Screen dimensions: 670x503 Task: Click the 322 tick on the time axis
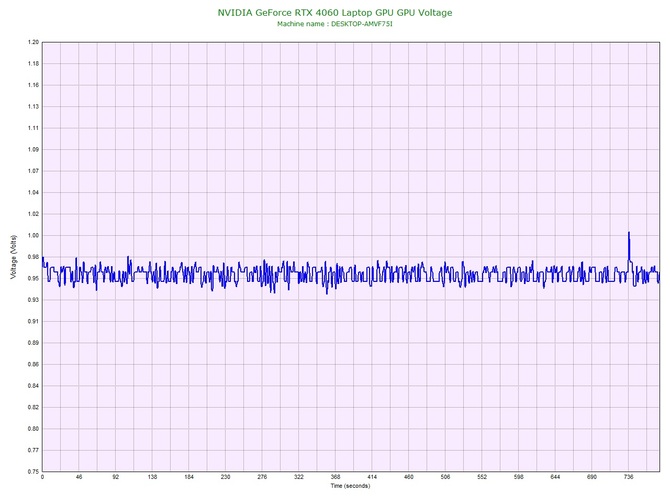pyautogui.click(x=299, y=477)
